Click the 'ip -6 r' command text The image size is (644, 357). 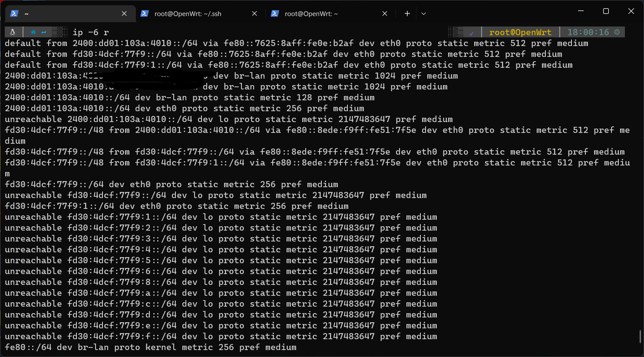tap(90, 32)
